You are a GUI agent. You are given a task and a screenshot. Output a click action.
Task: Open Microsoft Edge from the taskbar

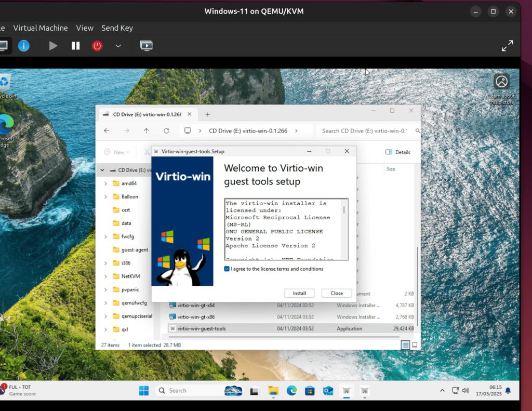point(291,390)
